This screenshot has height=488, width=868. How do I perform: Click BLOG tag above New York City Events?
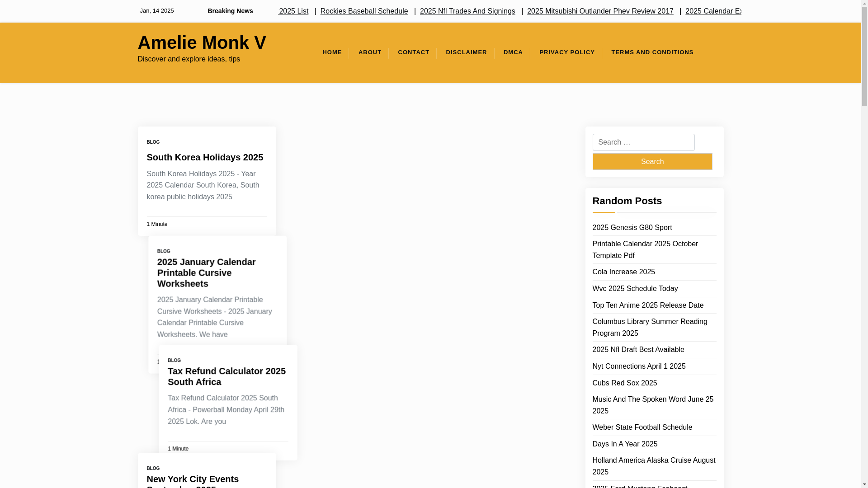click(153, 469)
